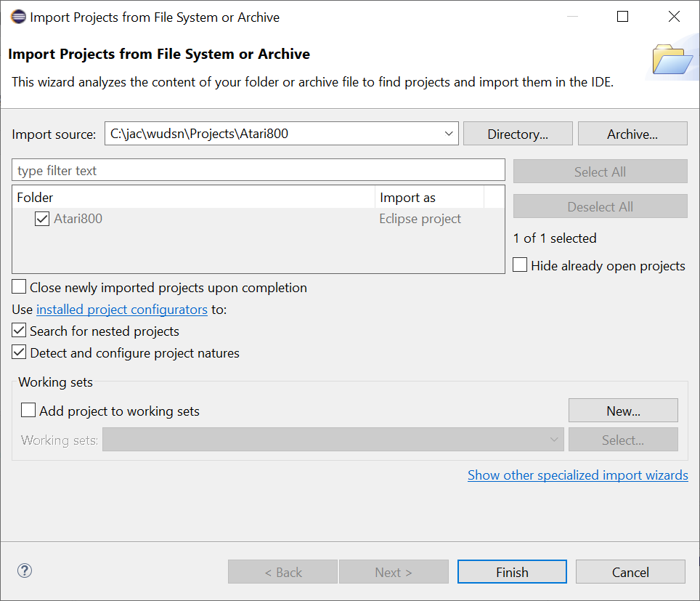700x601 pixels.
Task: Click the Deselect All button
Action: point(600,206)
